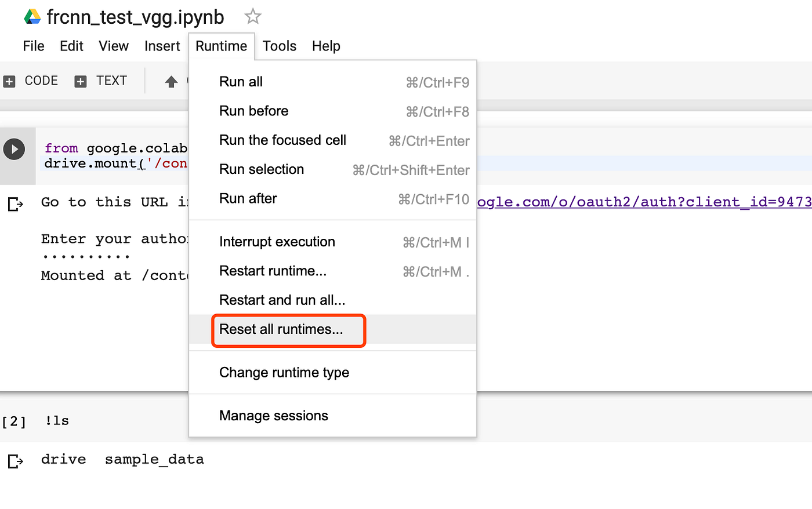Select Reset all runtimes from menu
Screen dimensions: 812x509
[x=281, y=329]
